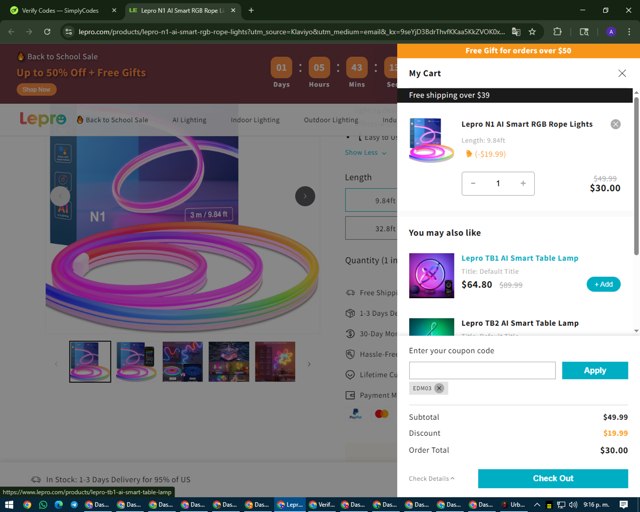The width and height of the screenshot is (640, 512).
Task: Open Telegram from taskbar
Action: [x=74, y=505]
